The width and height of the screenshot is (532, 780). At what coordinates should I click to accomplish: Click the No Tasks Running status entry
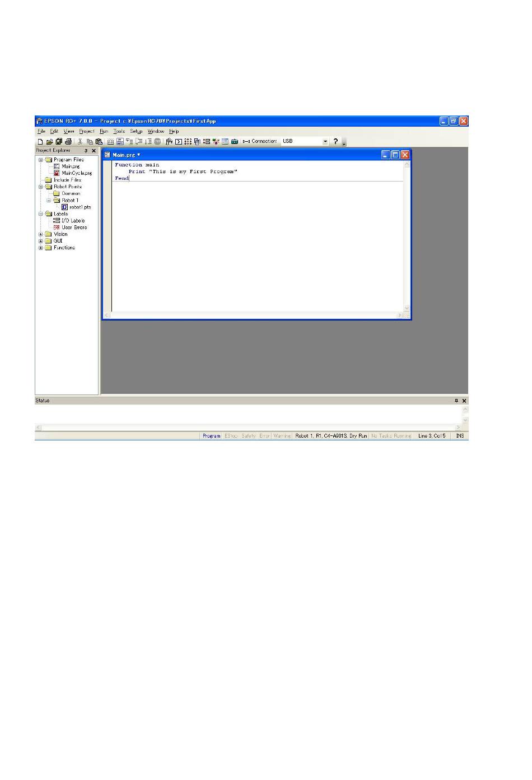click(x=391, y=436)
